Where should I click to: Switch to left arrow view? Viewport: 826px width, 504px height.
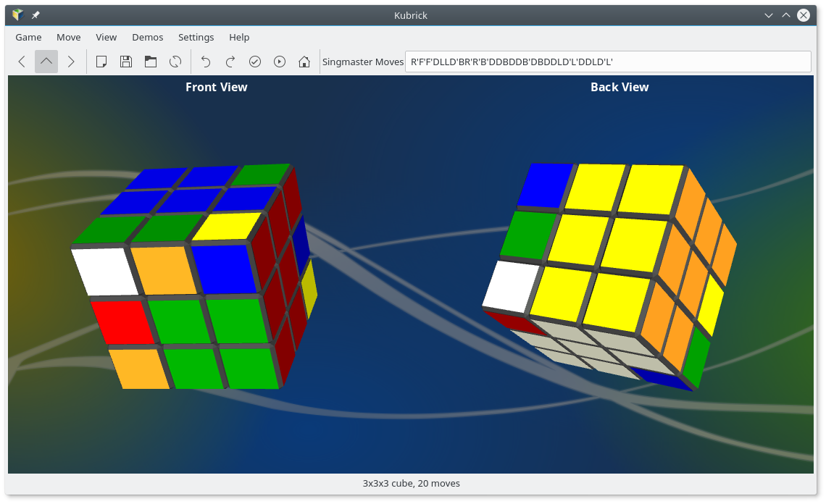click(22, 62)
